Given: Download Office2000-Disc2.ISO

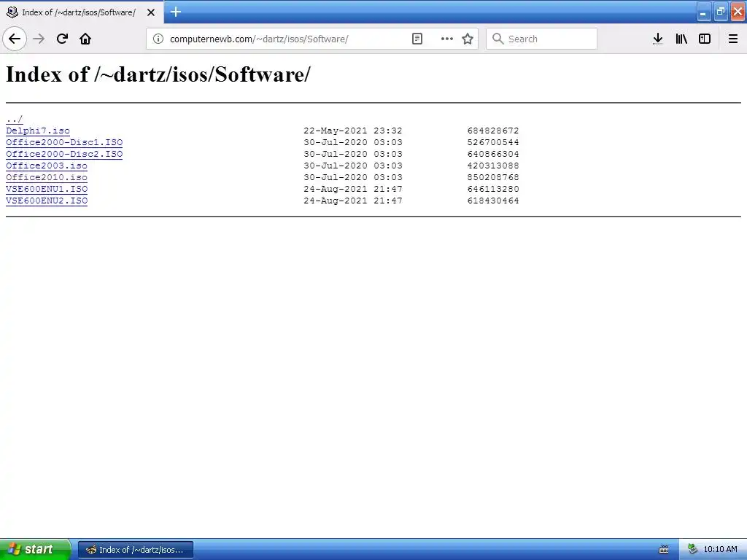Looking at the screenshot, I should point(64,154).
